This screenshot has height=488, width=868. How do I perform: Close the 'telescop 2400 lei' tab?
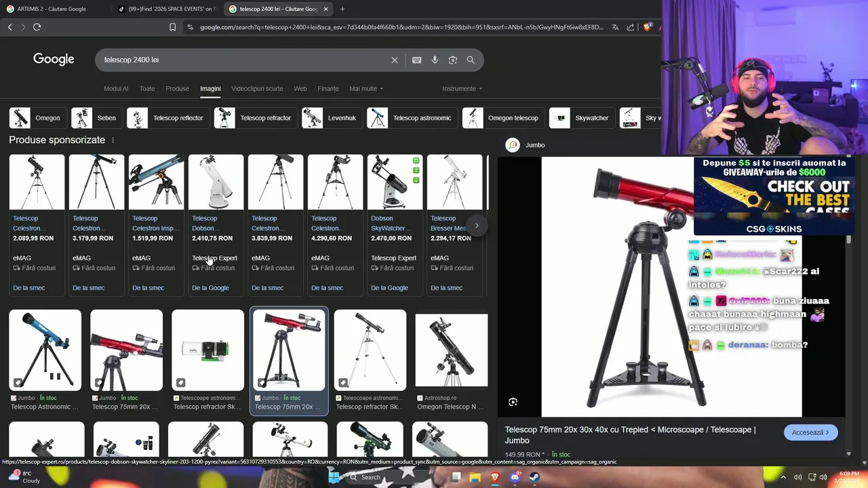326,9
